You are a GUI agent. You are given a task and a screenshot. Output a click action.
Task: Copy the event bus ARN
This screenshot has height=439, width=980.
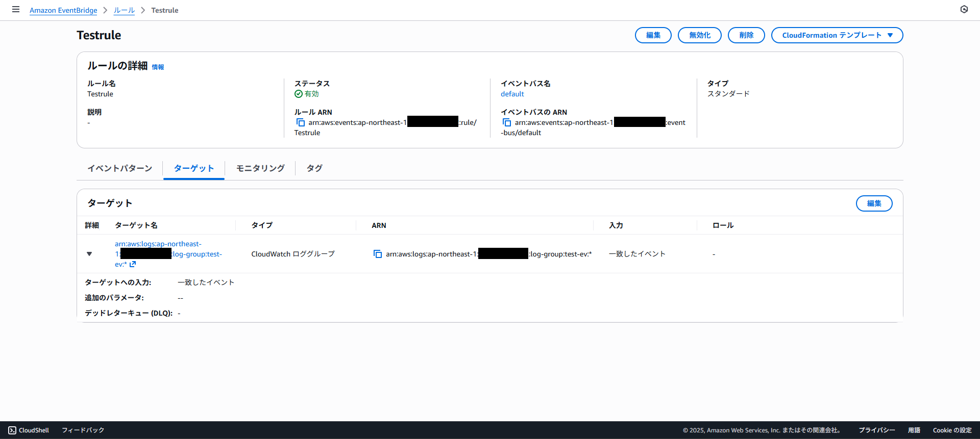507,122
